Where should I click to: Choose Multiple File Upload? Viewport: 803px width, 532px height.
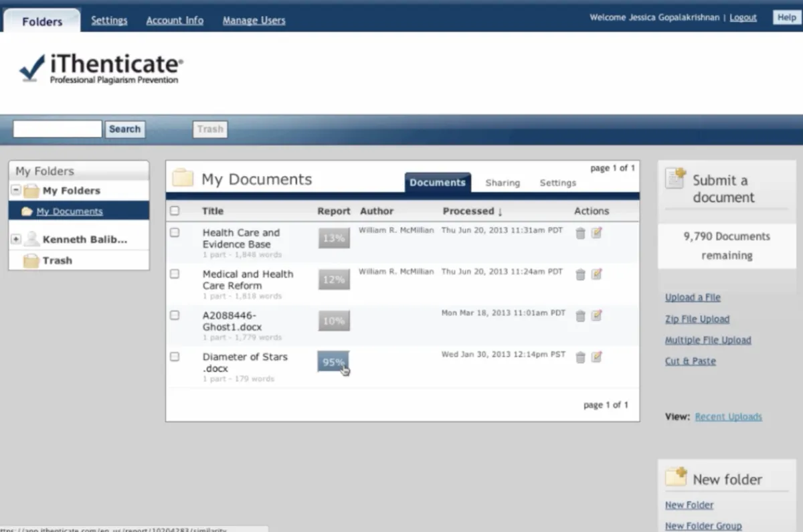[708, 340]
